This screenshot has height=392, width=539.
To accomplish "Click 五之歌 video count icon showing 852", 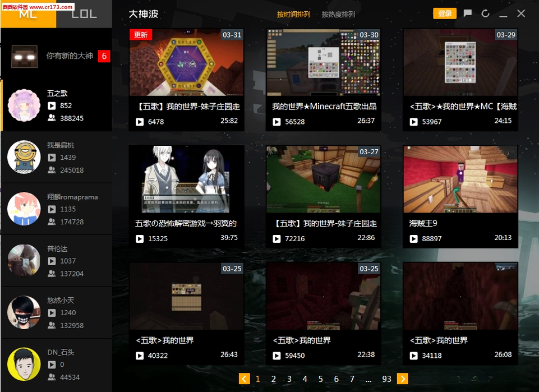I will [x=52, y=106].
